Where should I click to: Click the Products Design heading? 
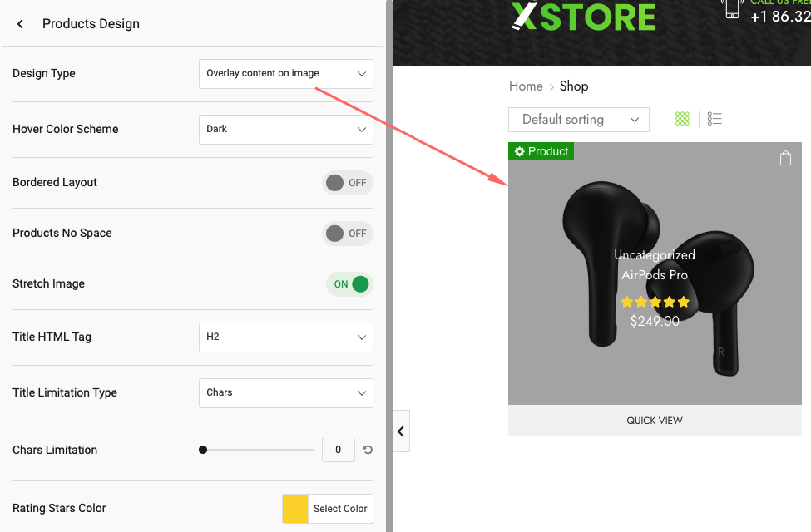tap(91, 24)
